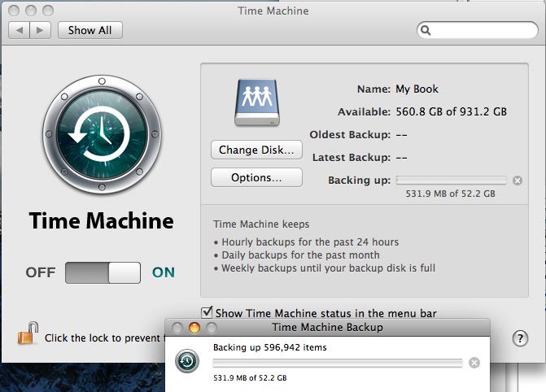Click the 'Latest Backup:' label
The width and height of the screenshot is (546, 392).
pos(352,157)
